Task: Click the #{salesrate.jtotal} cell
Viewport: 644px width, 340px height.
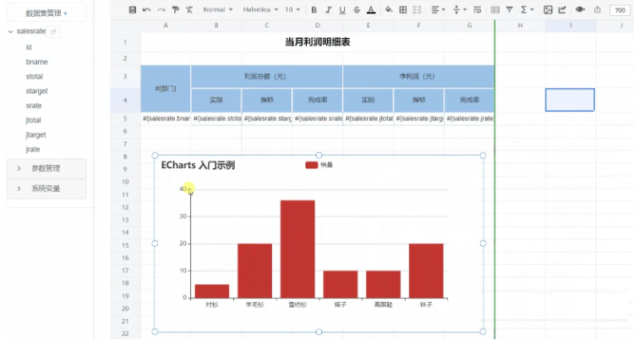Action: tap(368, 118)
